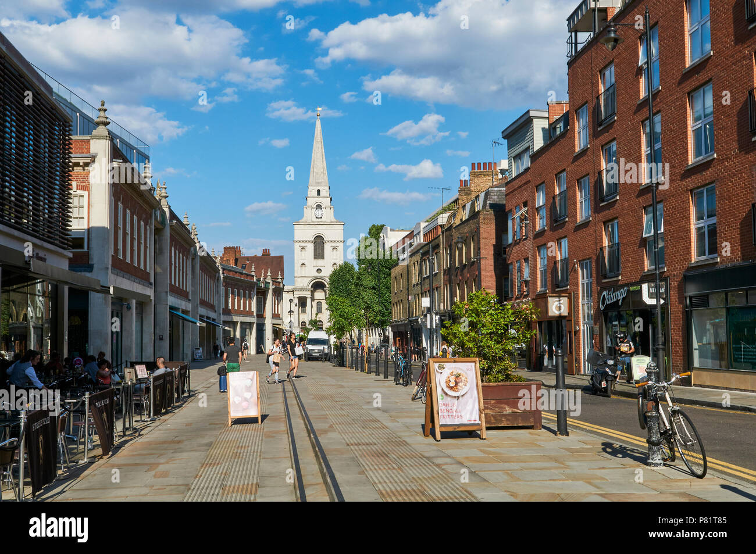This screenshot has width=756, height=554.
Task: Click the pink sandwich board sign
Action: (x=244, y=398)
